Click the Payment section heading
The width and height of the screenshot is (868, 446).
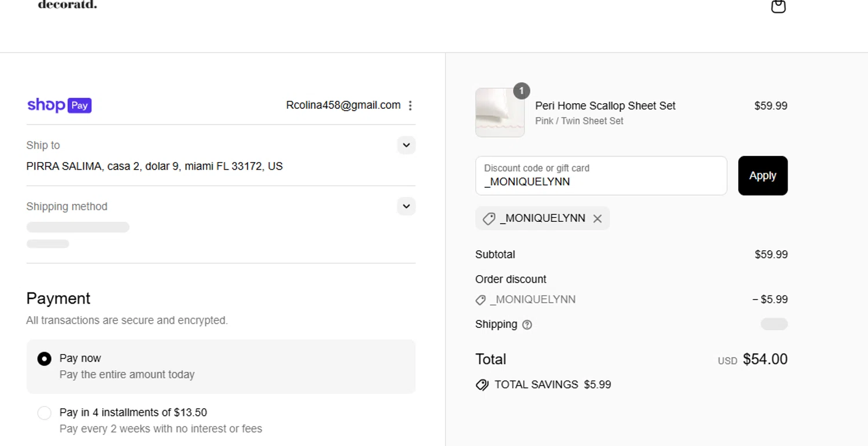(58, 298)
